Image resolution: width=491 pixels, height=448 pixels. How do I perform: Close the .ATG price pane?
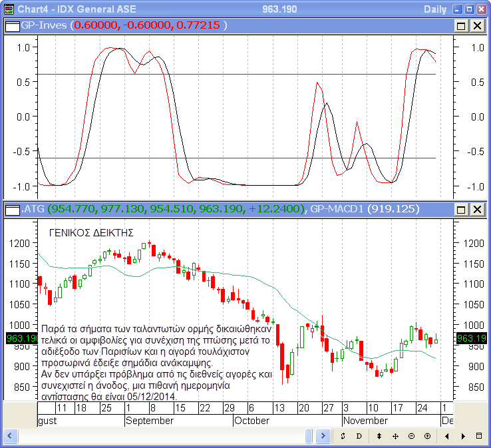click(x=477, y=210)
